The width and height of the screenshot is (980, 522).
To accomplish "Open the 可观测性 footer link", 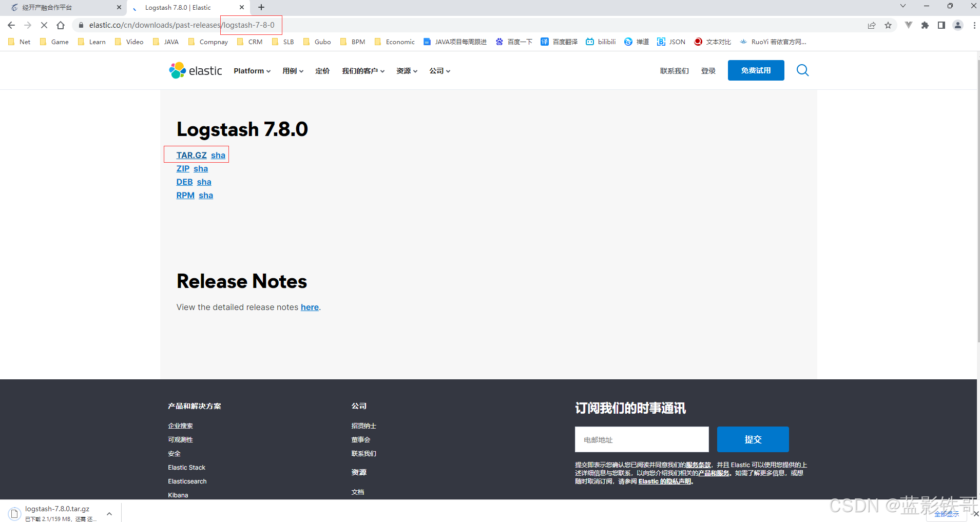I will [x=180, y=440].
